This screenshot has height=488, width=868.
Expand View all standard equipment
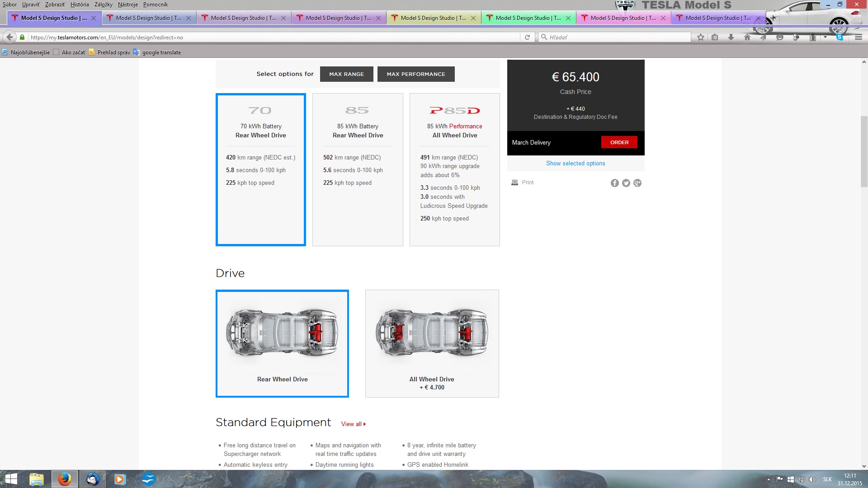(354, 424)
